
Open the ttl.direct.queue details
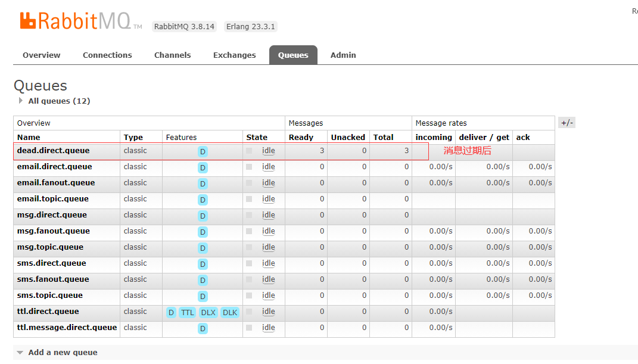[48, 312]
